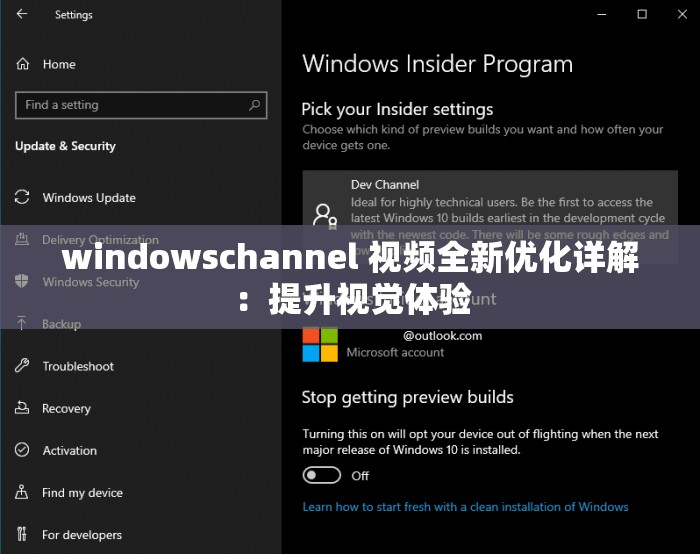The height and width of the screenshot is (554, 700).
Task: Toggle Stop getting preview builds switch
Action: (x=321, y=475)
